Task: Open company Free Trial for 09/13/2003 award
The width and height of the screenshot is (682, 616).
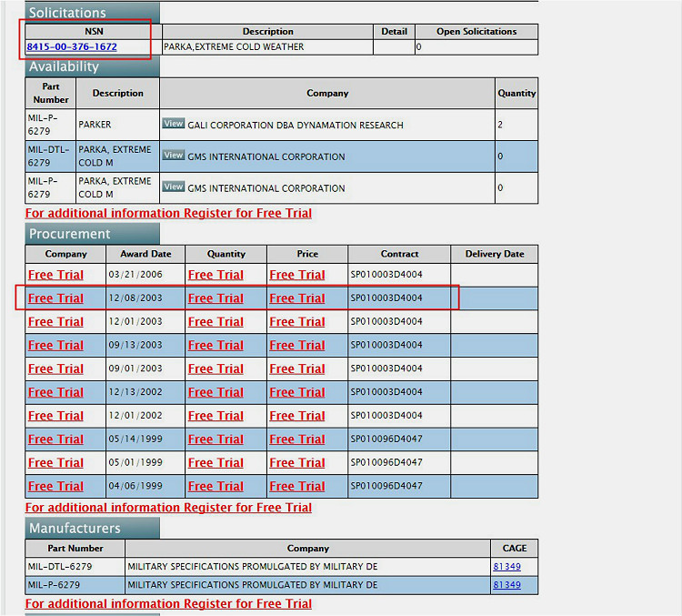Action: coord(55,345)
